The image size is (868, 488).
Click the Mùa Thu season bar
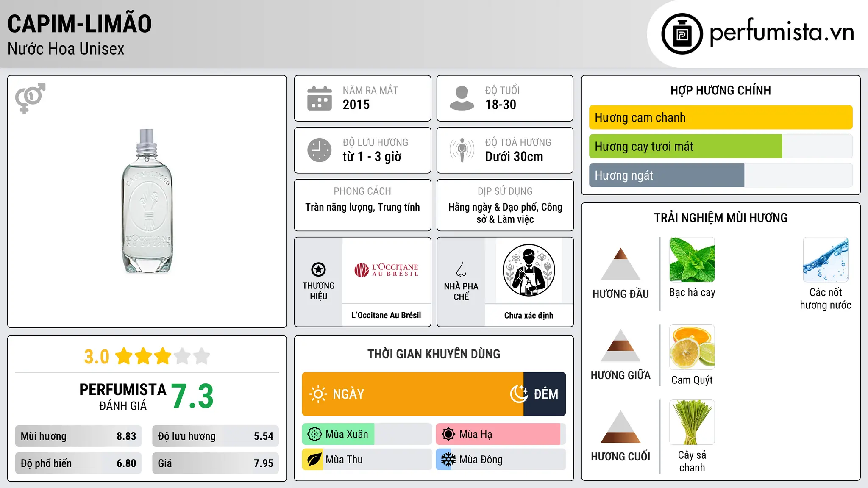tap(367, 460)
